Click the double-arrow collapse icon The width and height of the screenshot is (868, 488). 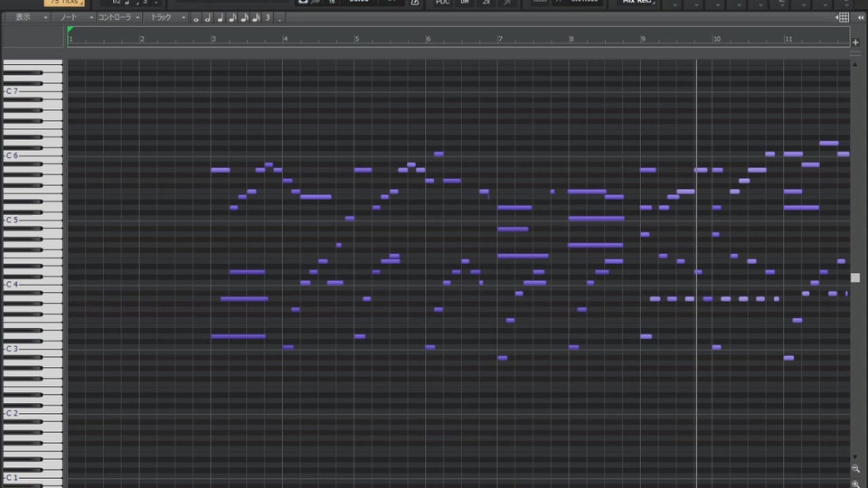(860, 18)
